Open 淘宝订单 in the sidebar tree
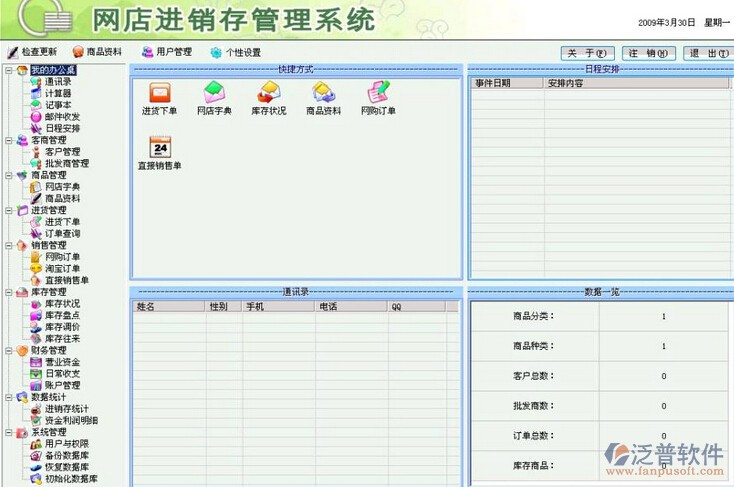This screenshot has height=487, width=734. pos(62,268)
